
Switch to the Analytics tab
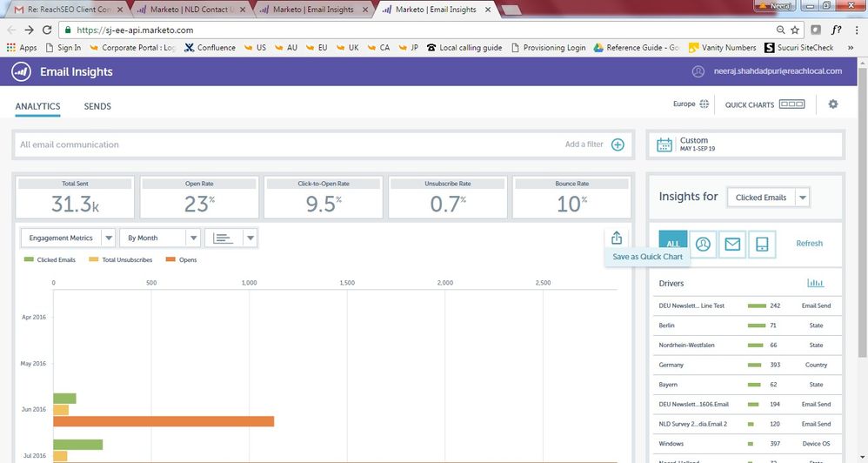(37, 106)
